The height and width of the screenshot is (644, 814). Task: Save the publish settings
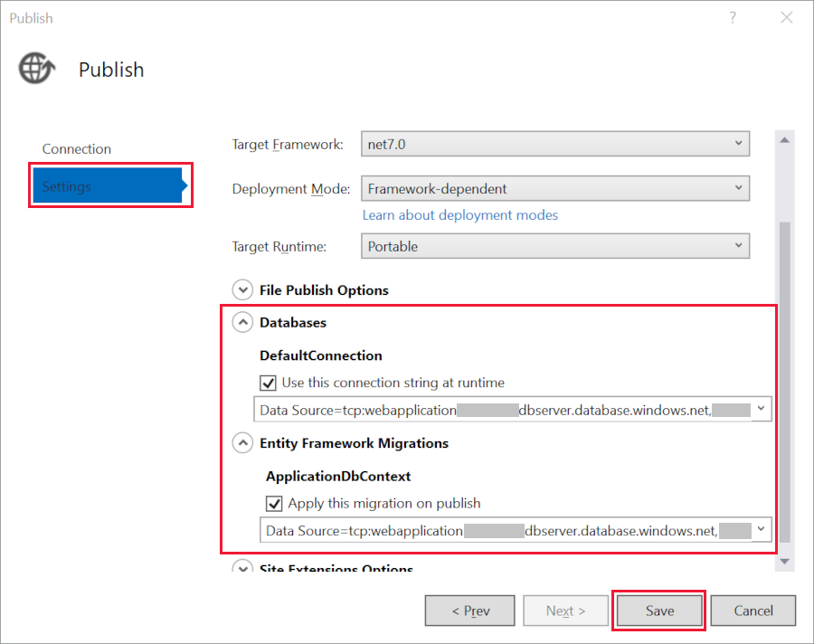click(658, 611)
